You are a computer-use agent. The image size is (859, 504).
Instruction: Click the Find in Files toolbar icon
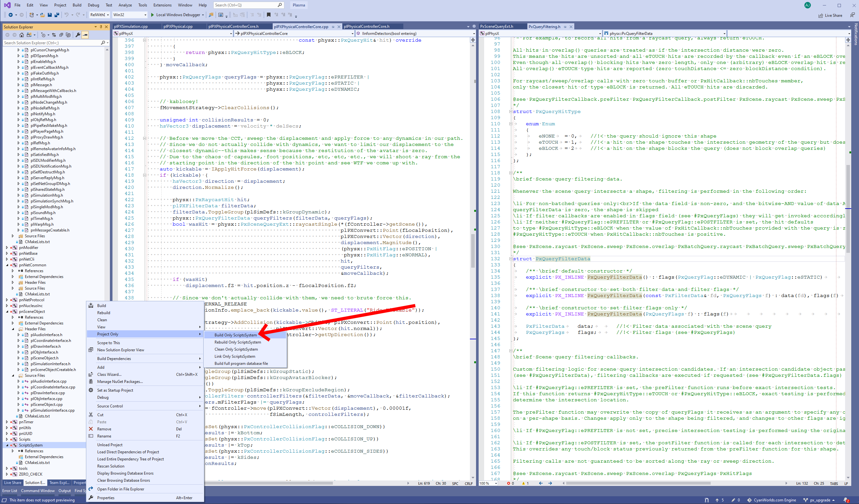coord(211,15)
